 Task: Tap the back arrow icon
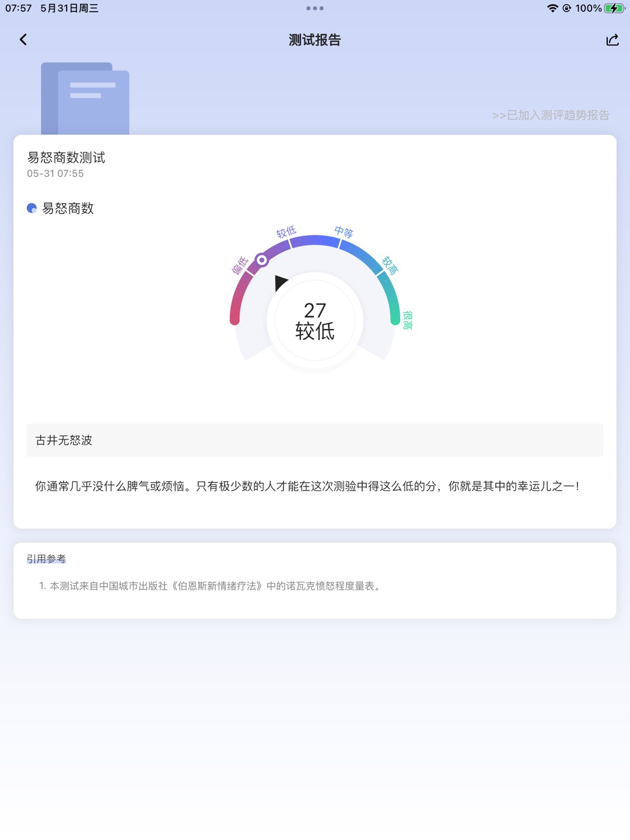tap(23, 40)
